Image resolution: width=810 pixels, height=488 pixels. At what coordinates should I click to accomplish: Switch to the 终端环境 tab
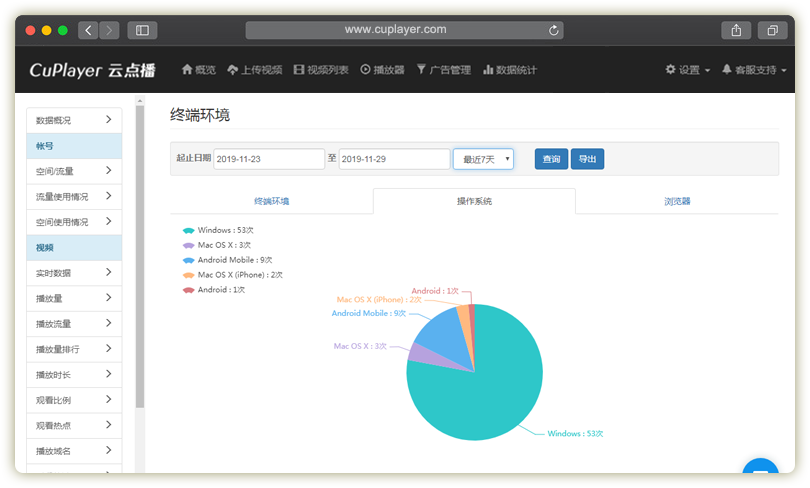click(271, 201)
